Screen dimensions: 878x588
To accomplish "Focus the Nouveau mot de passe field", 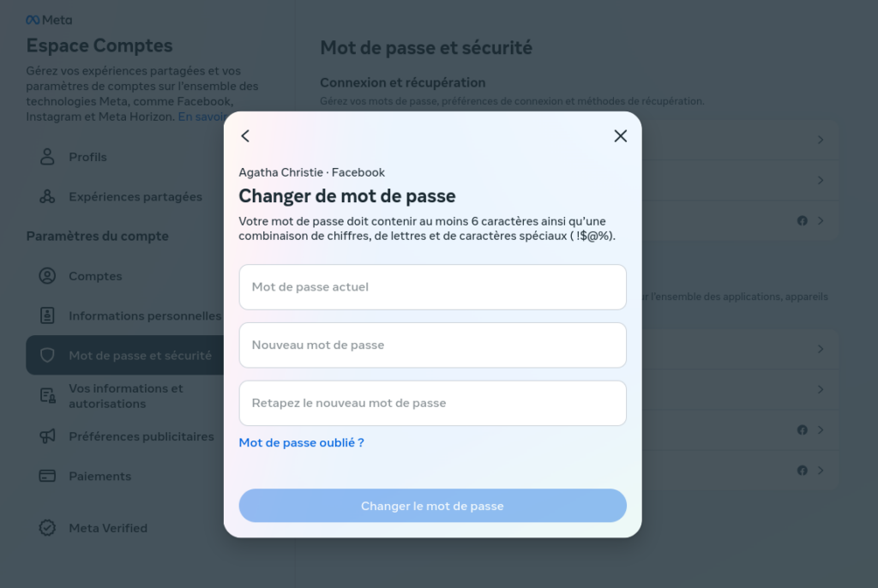I will coord(432,345).
